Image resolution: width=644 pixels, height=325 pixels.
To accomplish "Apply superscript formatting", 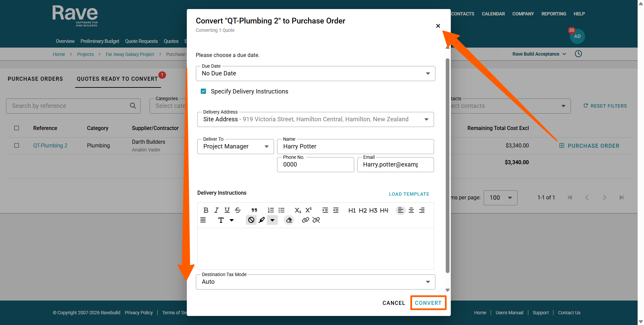I will coord(309,210).
